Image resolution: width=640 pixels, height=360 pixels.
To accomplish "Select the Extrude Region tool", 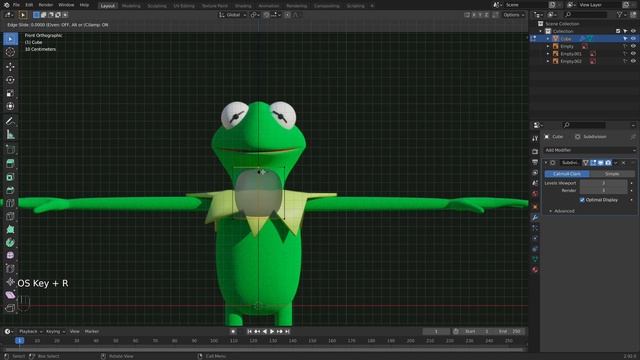I will click(x=10, y=164).
